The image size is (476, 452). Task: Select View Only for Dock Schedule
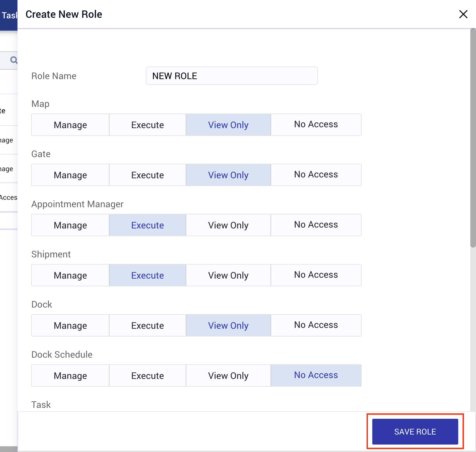[x=228, y=375]
